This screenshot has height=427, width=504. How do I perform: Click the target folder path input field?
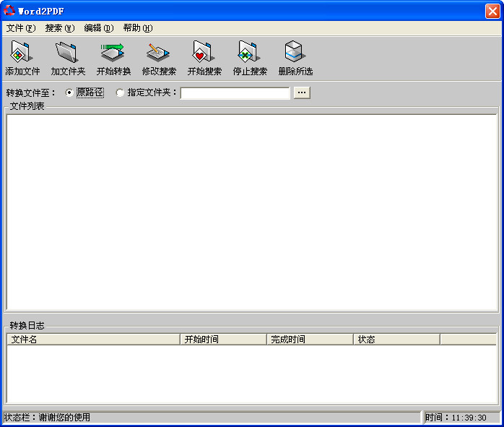pos(235,93)
